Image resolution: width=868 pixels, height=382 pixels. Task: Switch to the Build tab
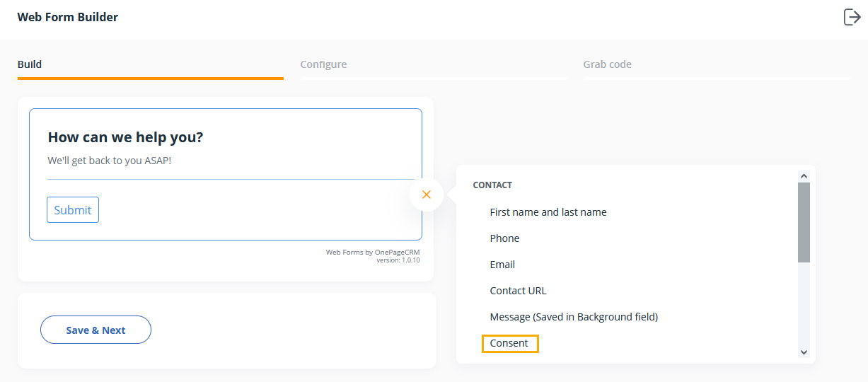click(x=30, y=64)
